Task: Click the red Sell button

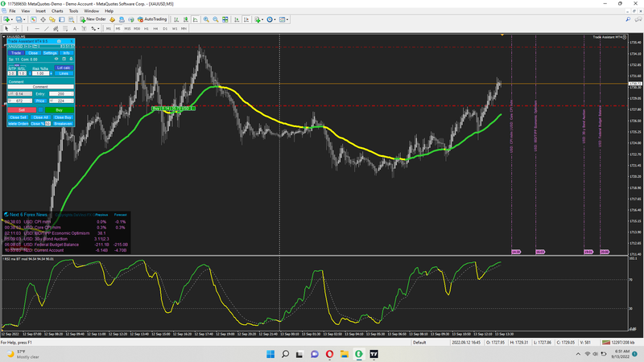Action: pyautogui.click(x=21, y=109)
